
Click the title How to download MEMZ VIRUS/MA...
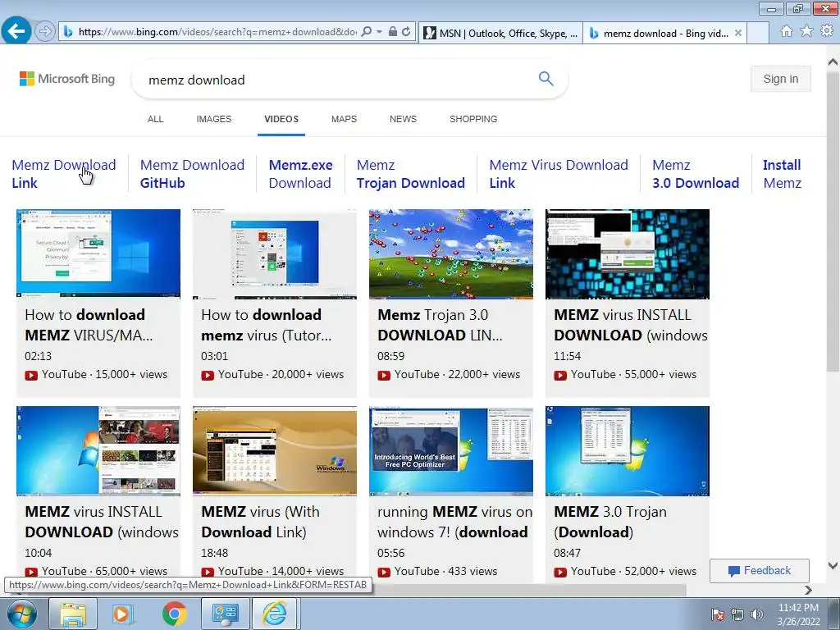[x=89, y=325]
